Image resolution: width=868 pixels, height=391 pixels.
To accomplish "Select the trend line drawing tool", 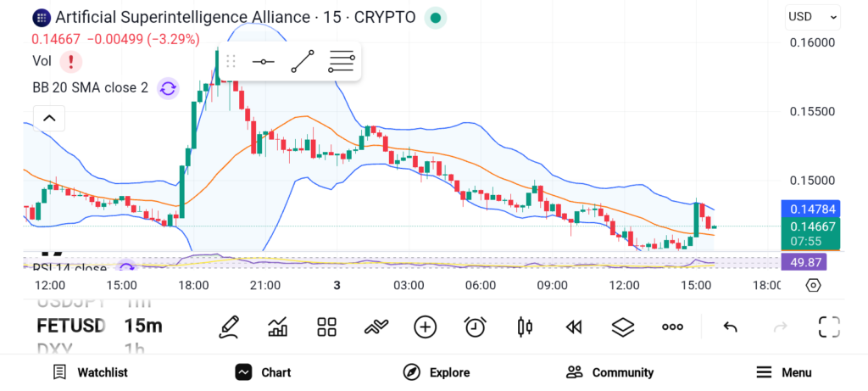I will click(x=303, y=62).
